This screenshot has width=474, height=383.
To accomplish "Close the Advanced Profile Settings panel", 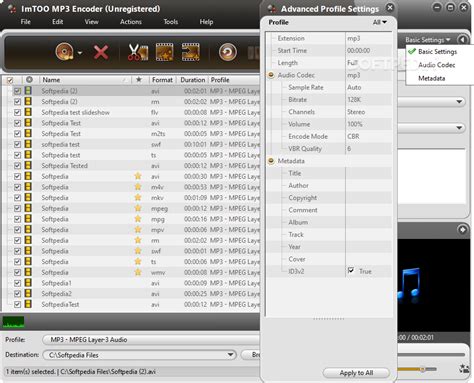I will pos(390,8).
